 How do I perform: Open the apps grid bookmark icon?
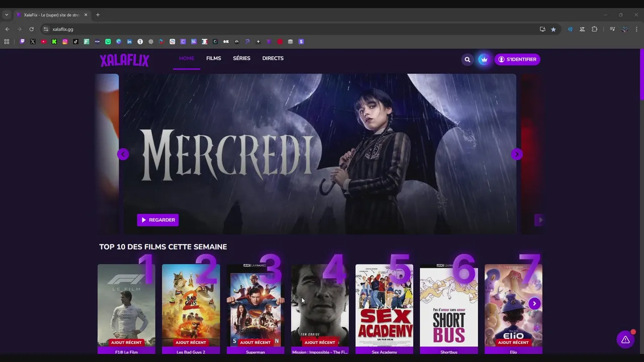[x=7, y=42]
